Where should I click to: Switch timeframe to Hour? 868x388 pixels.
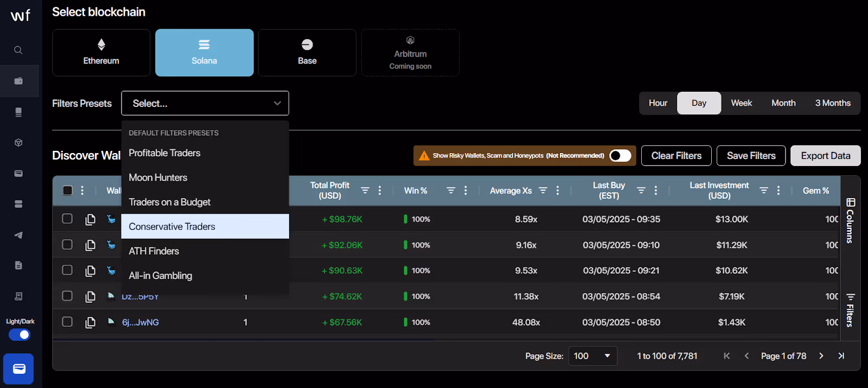click(658, 103)
